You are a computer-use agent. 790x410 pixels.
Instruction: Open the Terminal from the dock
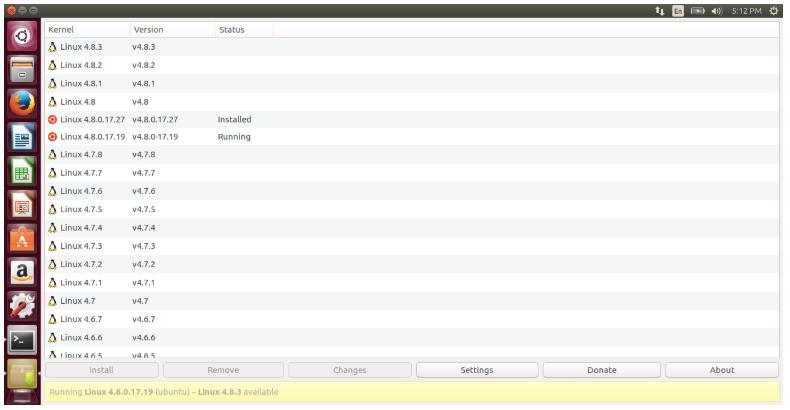(22, 340)
